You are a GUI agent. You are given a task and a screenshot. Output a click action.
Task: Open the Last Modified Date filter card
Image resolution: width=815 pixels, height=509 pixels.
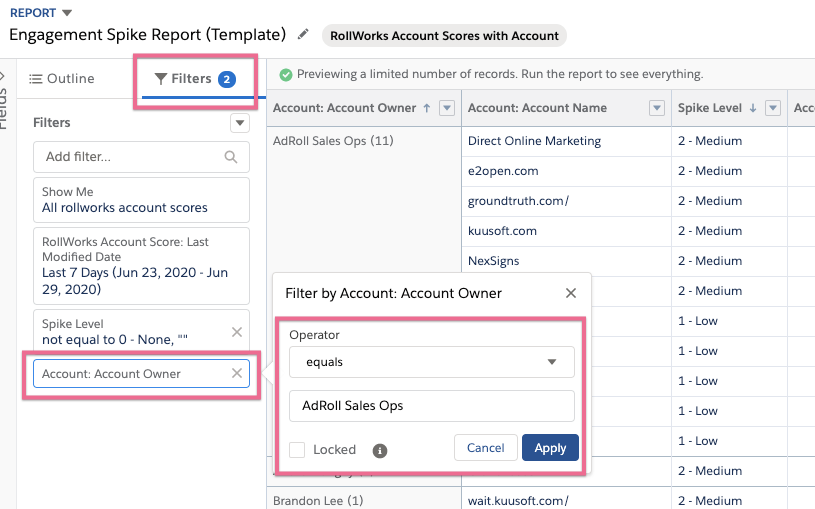pyautogui.click(x=141, y=265)
